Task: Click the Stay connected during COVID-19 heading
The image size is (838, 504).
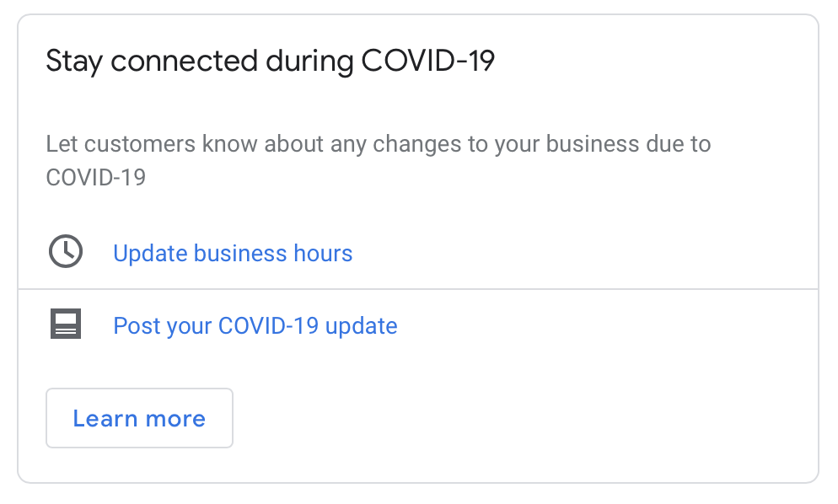Action: (271, 61)
